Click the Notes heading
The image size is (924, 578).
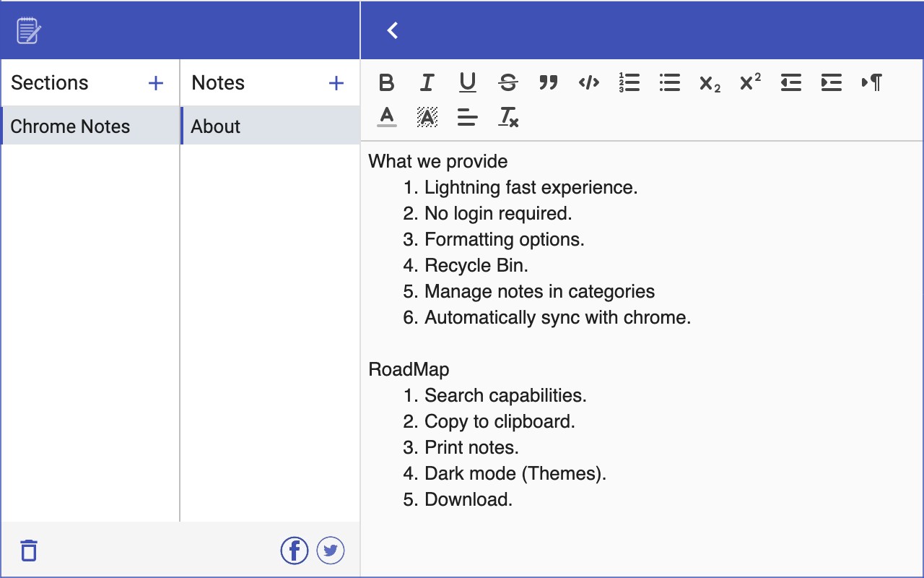pyautogui.click(x=218, y=83)
